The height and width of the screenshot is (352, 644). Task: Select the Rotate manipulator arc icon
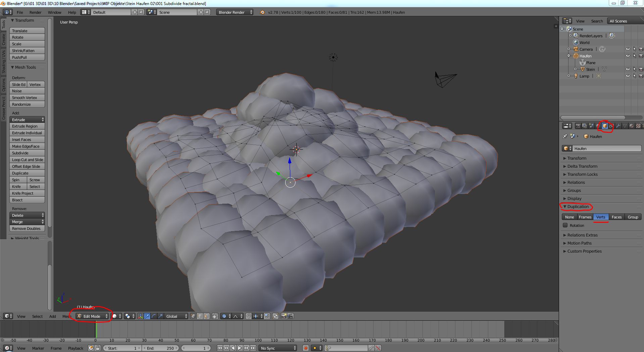point(154,316)
